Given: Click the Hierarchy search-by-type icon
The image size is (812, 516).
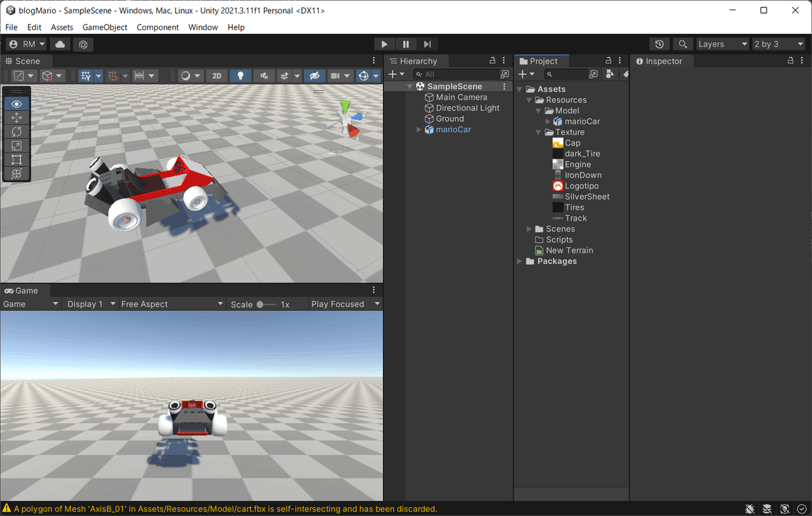Looking at the screenshot, I should click(x=505, y=74).
